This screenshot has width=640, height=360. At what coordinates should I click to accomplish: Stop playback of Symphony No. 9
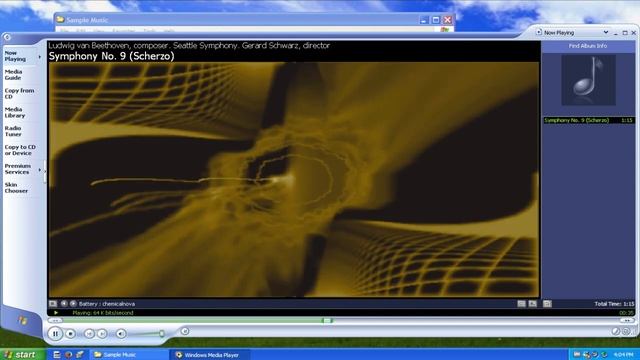pyautogui.click(x=71, y=333)
